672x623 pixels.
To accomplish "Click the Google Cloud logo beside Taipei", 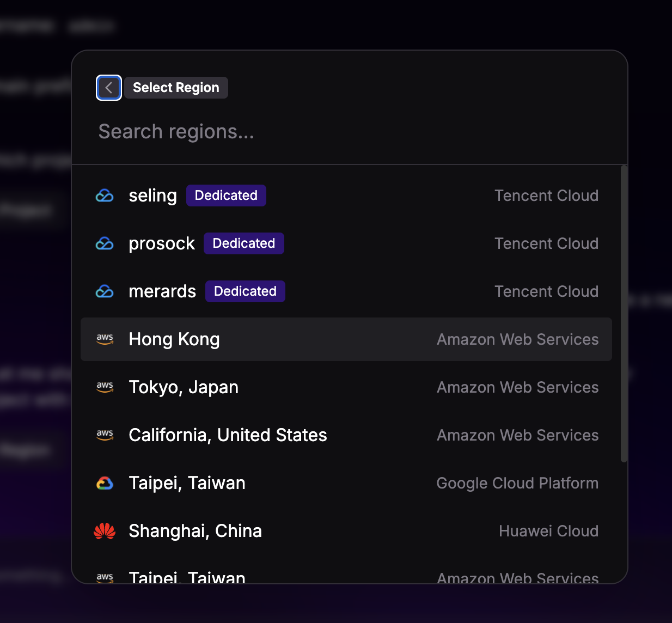I will pyautogui.click(x=105, y=483).
